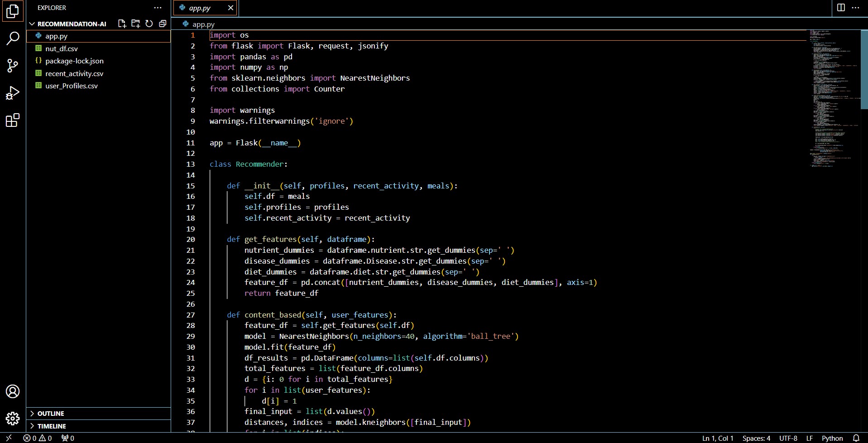This screenshot has width=868, height=443.
Task: Open the Search view in activity bar
Action: click(x=13, y=39)
